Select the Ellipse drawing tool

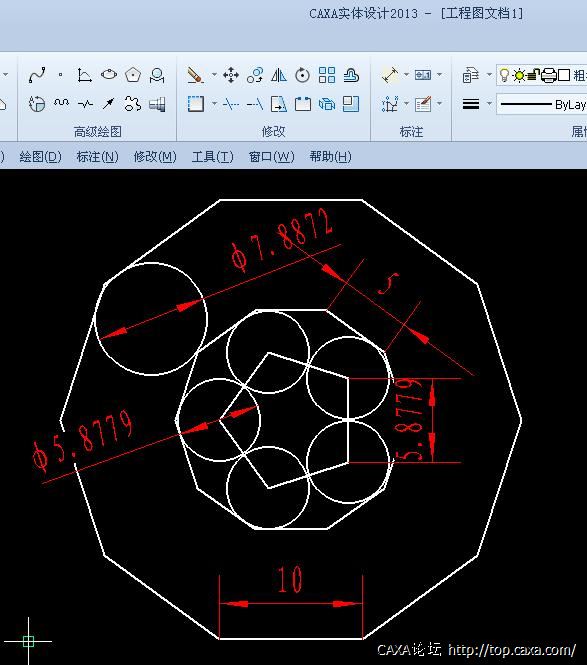click(x=109, y=75)
